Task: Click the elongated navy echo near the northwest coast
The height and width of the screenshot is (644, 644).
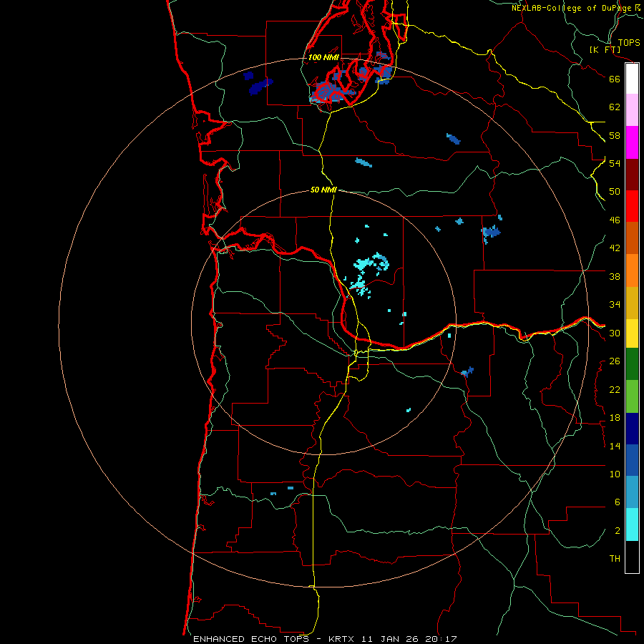Action: coord(261,87)
